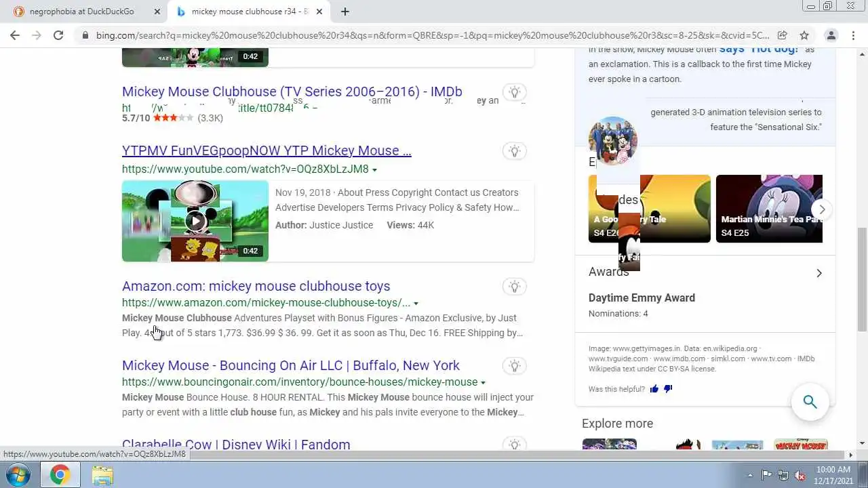Click the Mickey cast photo thumbnail
Viewport: 868px width, 488px height.
pyautogui.click(x=613, y=142)
